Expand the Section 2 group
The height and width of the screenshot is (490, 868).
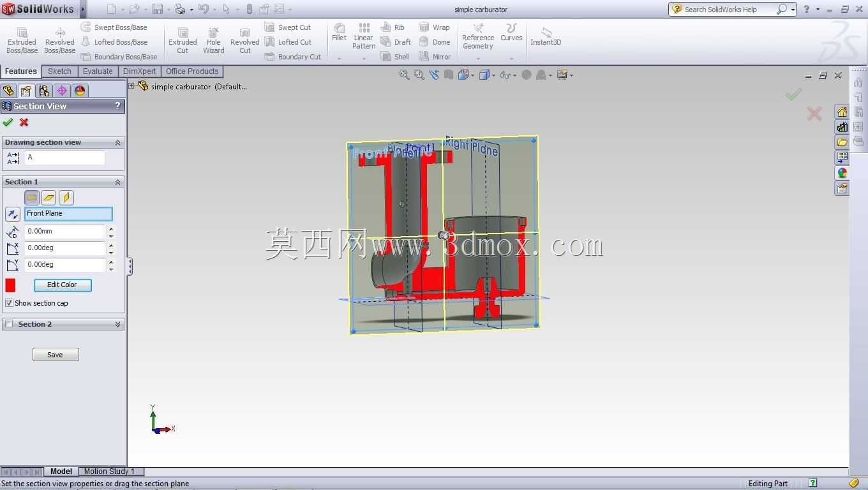pos(117,324)
